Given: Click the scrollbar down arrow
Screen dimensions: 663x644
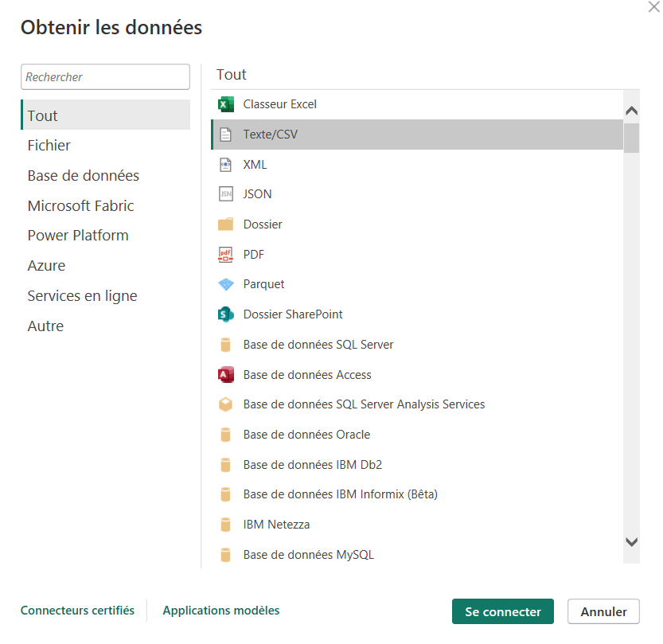Looking at the screenshot, I should click(x=632, y=542).
